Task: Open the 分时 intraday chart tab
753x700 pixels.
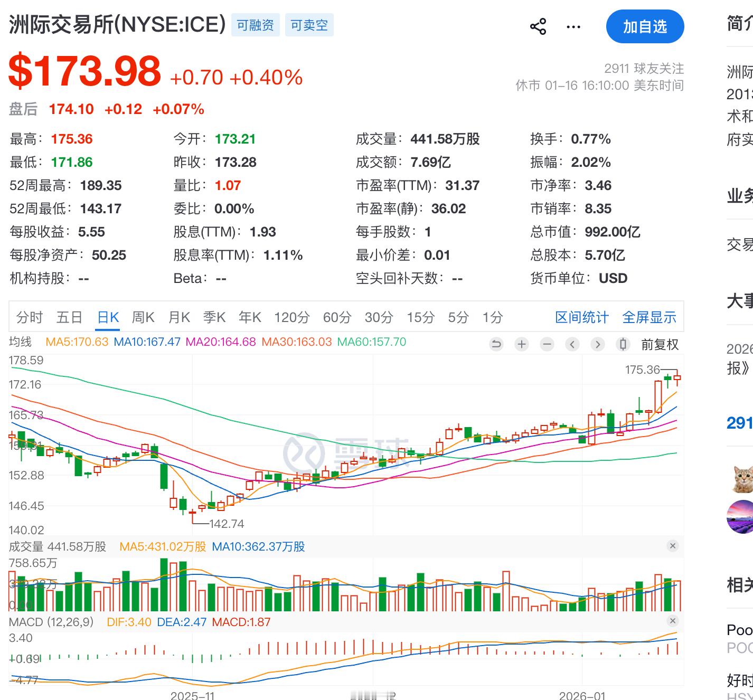Action: tap(30, 317)
